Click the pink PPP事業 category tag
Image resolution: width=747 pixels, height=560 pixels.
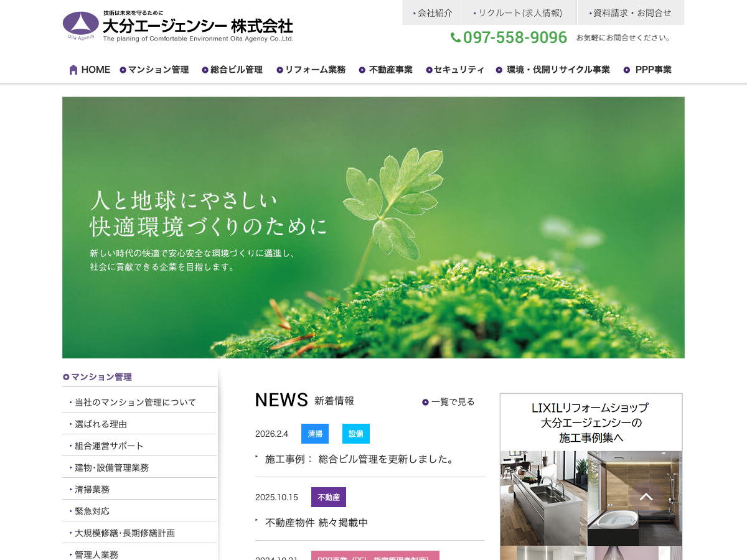pyautogui.click(x=375, y=556)
